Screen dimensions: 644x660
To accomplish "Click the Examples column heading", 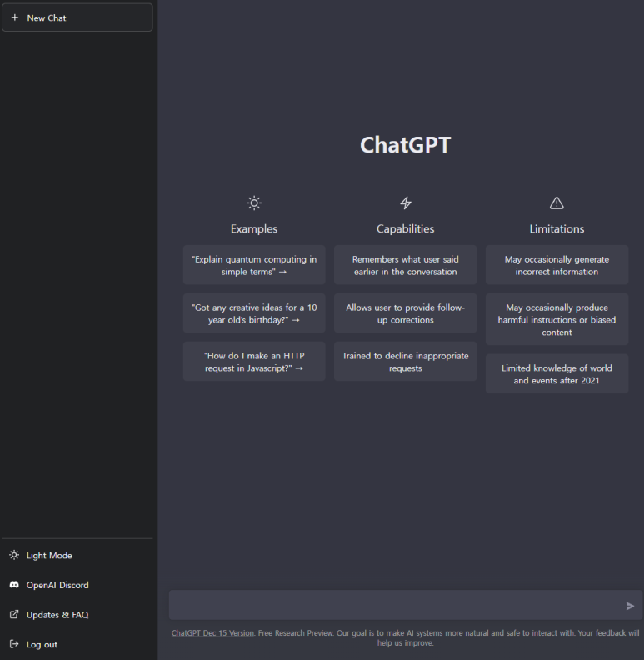I will click(x=254, y=228).
